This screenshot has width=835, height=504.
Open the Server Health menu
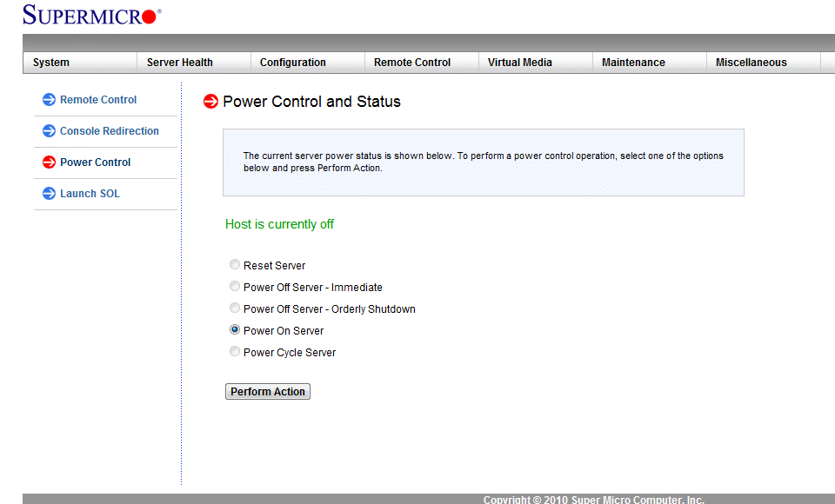[x=179, y=63]
